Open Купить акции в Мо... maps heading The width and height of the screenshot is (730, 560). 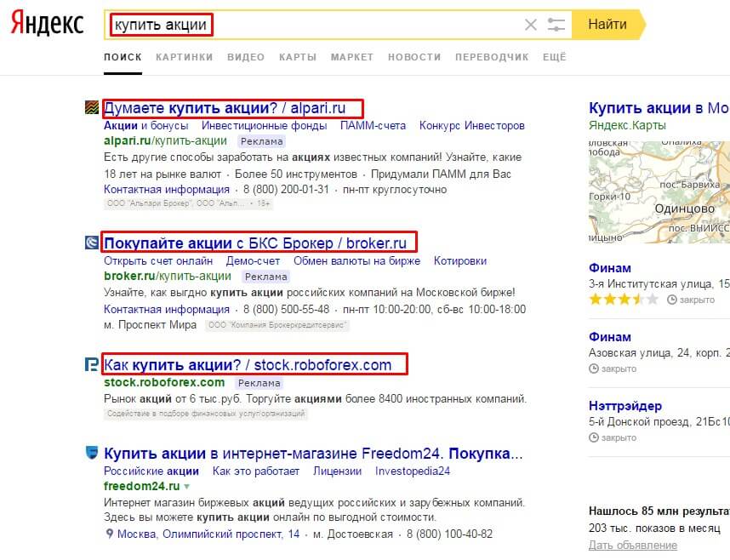pyautogui.click(x=659, y=108)
